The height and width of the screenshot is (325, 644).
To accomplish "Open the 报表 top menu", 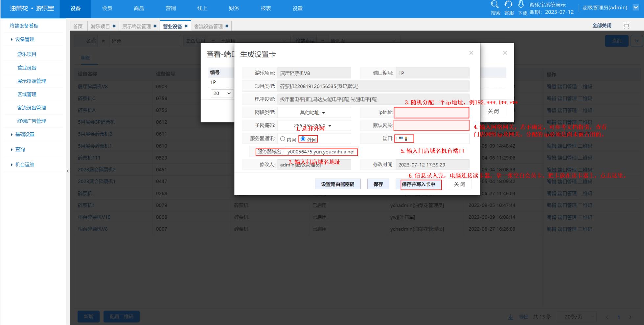I will [x=266, y=9].
